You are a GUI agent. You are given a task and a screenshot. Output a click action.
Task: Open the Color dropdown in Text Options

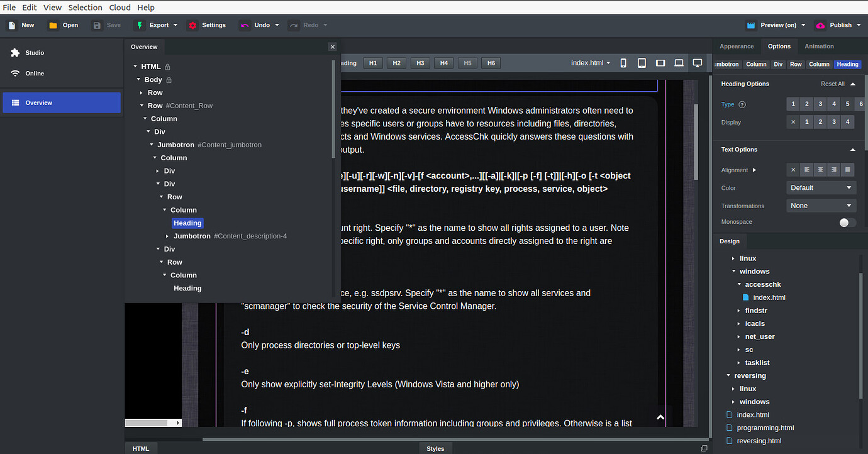tap(821, 187)
